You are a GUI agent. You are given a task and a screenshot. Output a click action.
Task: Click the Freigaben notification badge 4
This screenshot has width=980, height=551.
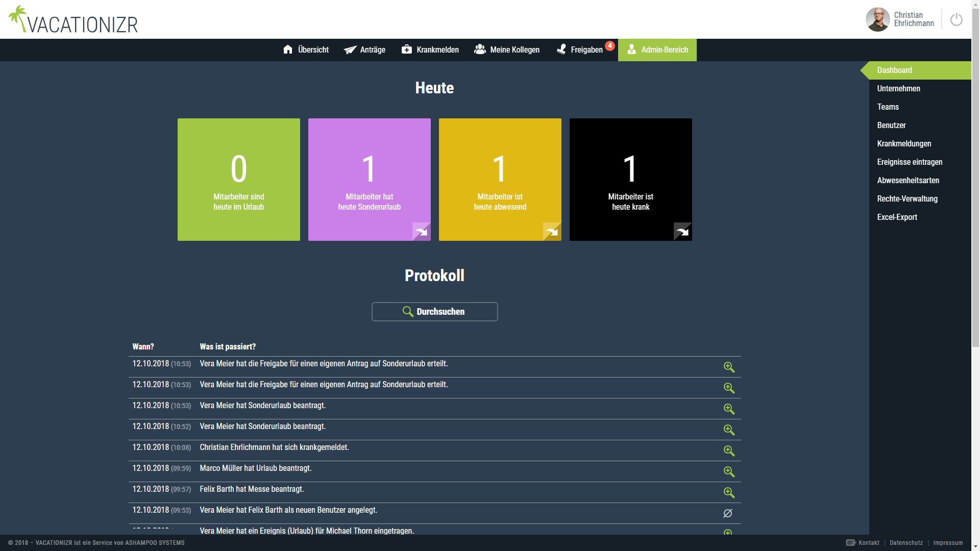pyautogui.click(x=610, y=46)
